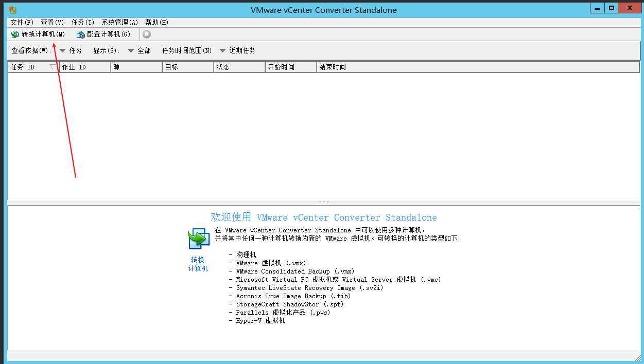
Task: Click the large 转换计算机 welcome icon
Action: 199,239
